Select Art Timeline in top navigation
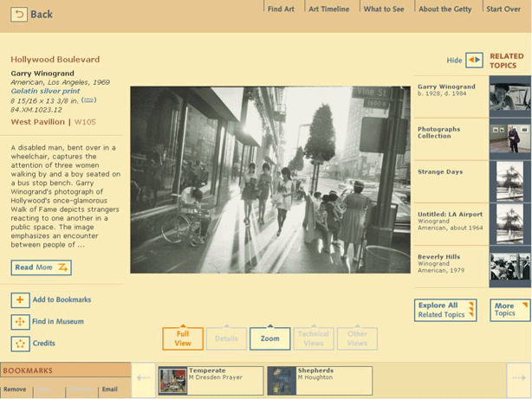The image size is (532, 399). point(329,10)
